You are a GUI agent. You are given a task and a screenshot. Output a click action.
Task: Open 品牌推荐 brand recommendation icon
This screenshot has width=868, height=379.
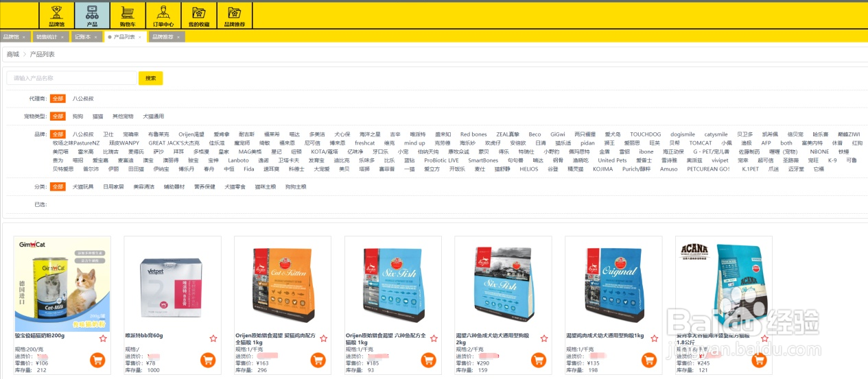pyautogui.click(x=235, y=16)
